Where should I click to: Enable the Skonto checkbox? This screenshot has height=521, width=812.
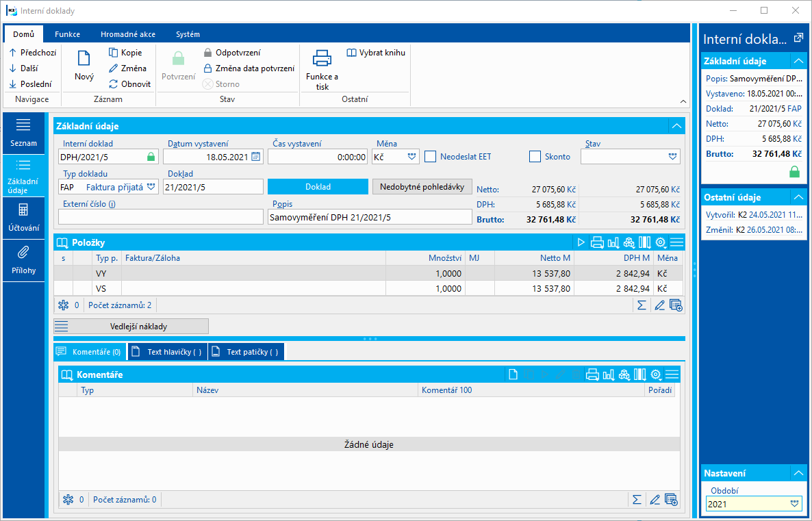535,157
